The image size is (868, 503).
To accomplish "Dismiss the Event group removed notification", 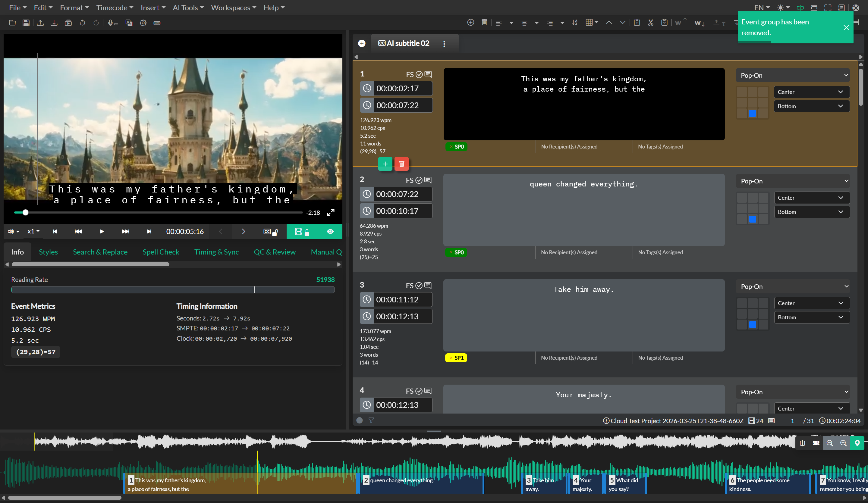I will pyautogui.click(x=846, y=28).
